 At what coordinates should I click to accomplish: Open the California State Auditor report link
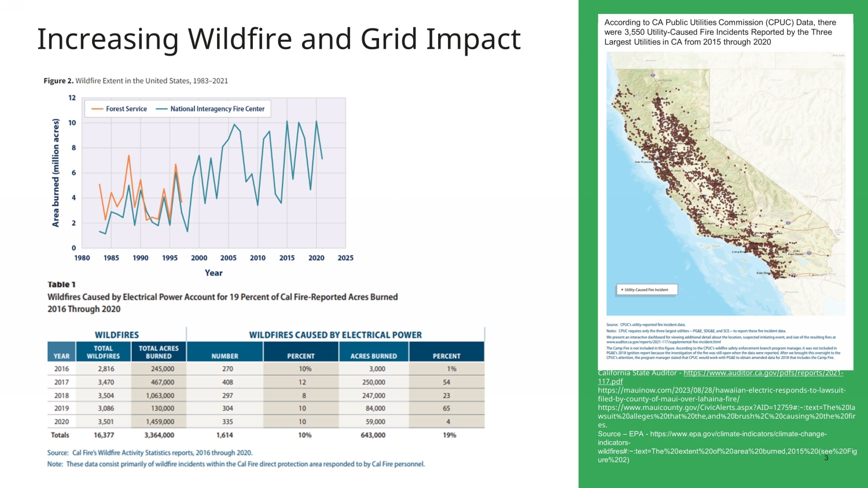(763, 374)
